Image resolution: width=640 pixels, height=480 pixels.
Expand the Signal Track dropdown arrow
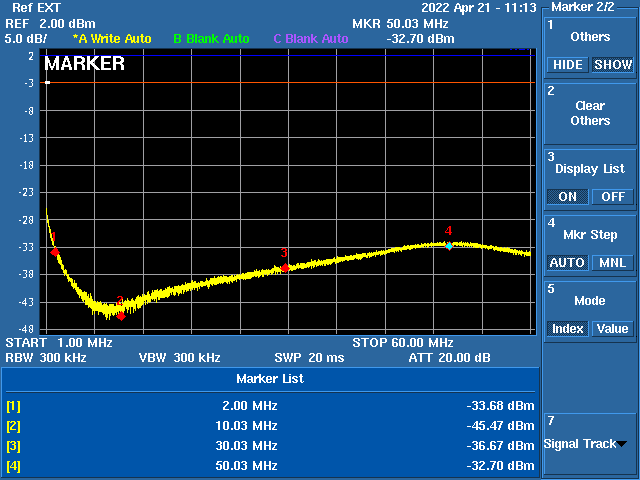pyautogui.click(x=622, y=444)
